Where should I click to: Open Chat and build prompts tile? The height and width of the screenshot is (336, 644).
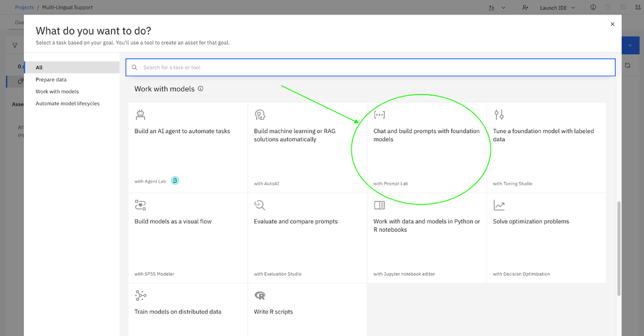coord(427,148)
